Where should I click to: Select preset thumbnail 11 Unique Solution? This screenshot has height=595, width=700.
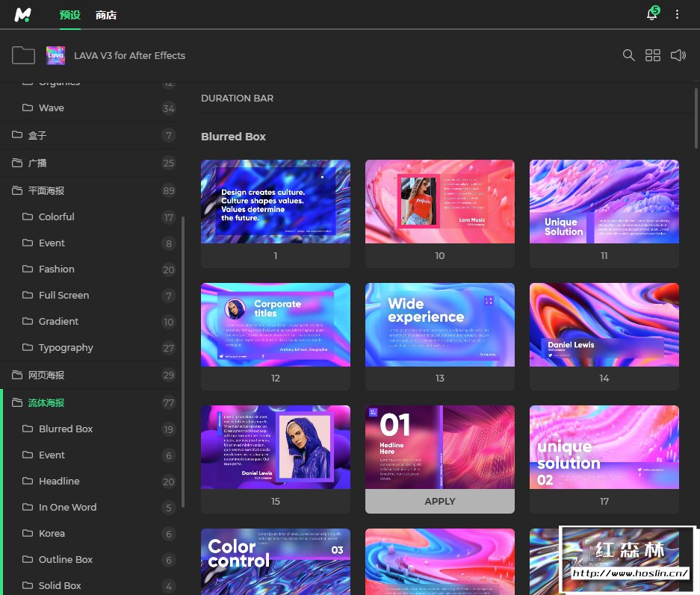[x=604, y=202]
